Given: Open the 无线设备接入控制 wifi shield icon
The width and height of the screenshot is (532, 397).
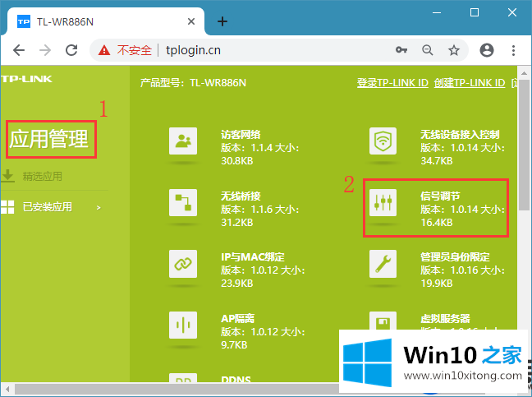Looking at the screenshot, I should [383, 141].
